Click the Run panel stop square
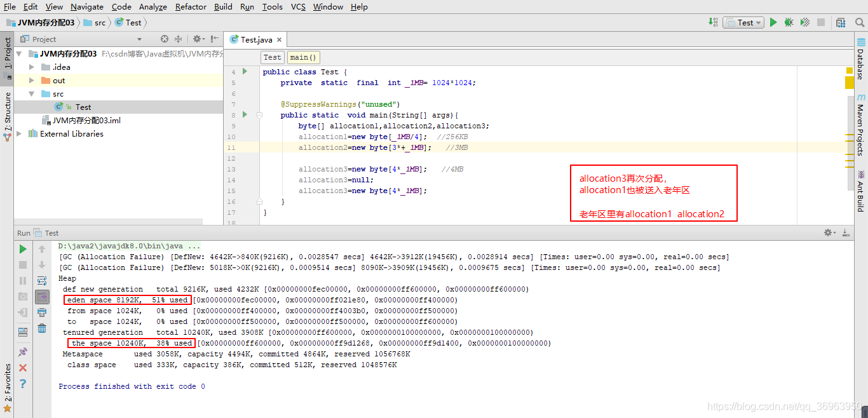This screenshot has width=868, height=418. pyautogui.click(x=23, y=265)
